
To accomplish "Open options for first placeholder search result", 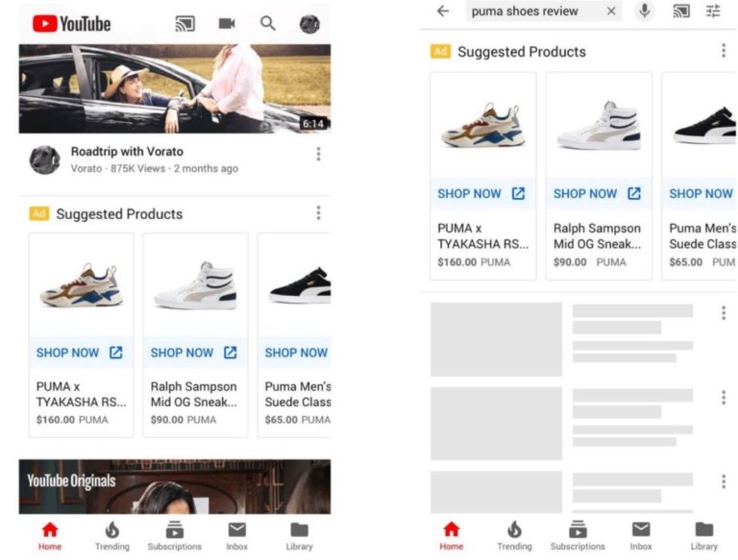I will pyautogui.click(x=724, y=313).
